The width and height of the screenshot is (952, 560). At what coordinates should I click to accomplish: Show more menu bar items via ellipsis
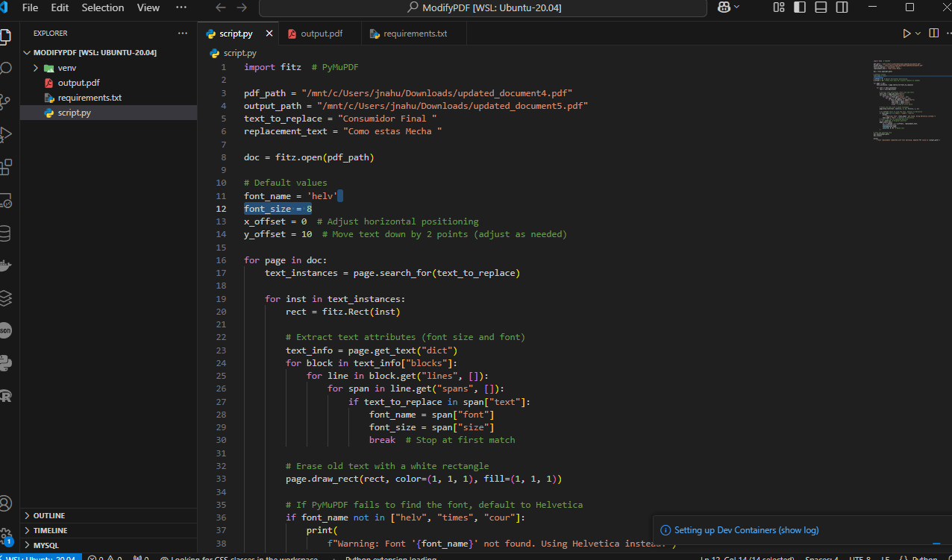[x=181, y=7]
